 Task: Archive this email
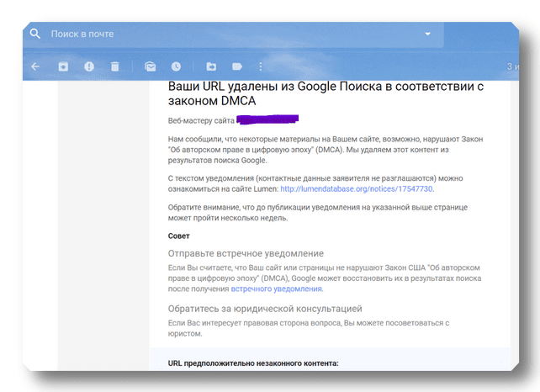click(x=63, y=66)
